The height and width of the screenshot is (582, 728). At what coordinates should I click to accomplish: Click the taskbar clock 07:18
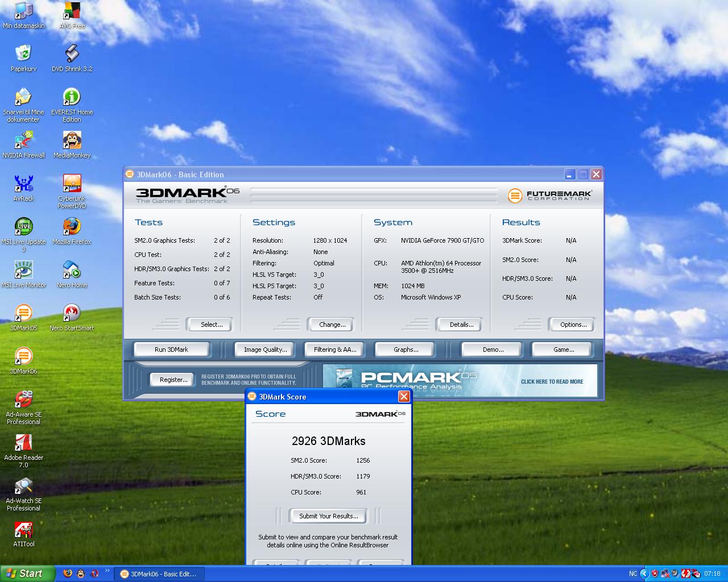coord(712,574)
